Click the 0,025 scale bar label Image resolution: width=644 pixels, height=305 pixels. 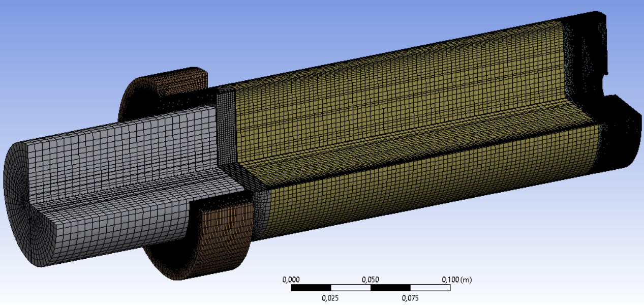[330, 298]
